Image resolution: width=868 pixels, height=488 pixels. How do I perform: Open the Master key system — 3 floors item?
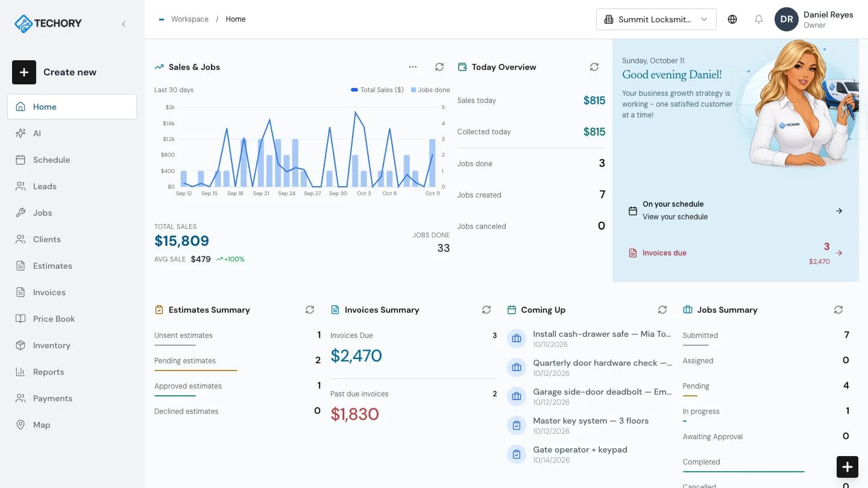[590, 425]
